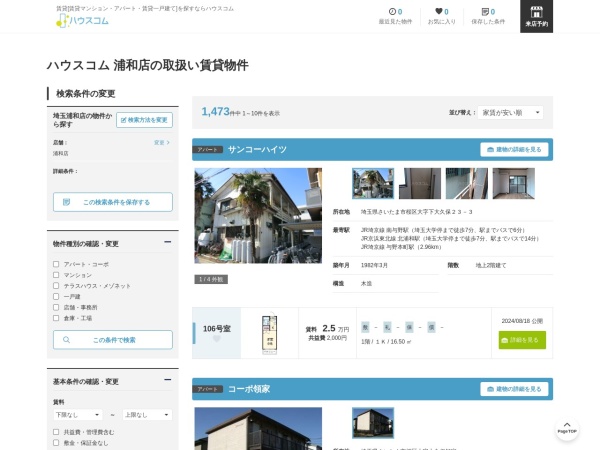This screenshot has width=600, height=450.
Task: Check 倉庫・工場 checkbox
Action: coord(56,318)
